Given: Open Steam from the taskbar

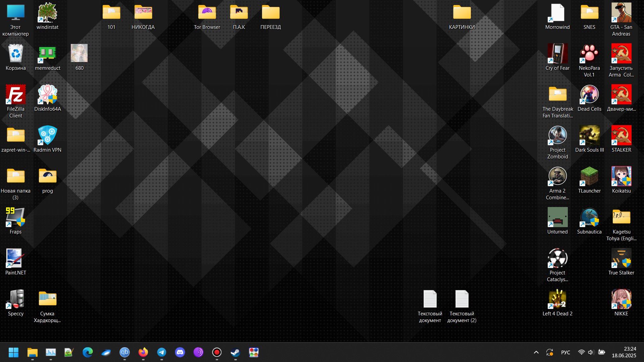Looking at the screenshot, I should (235, 352).
